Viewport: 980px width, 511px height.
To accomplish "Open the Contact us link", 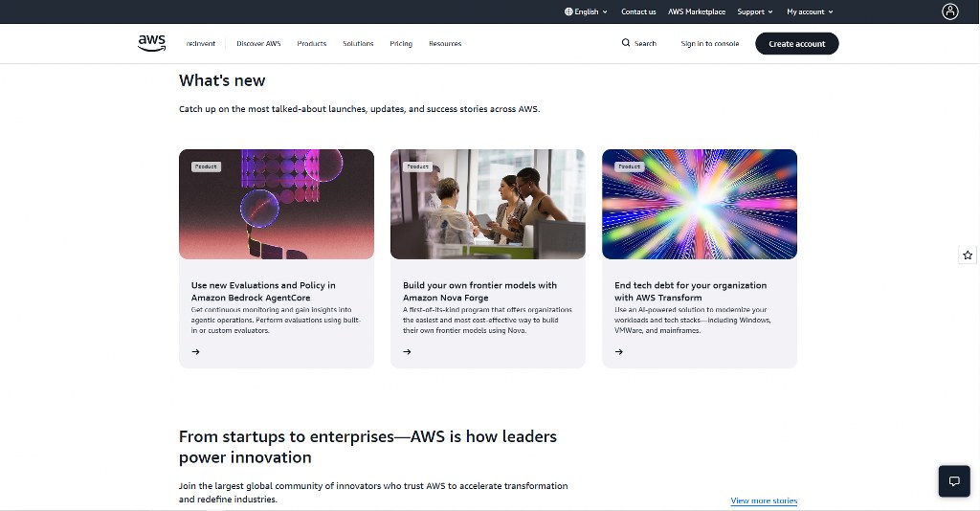I will [x=638, y=11].
